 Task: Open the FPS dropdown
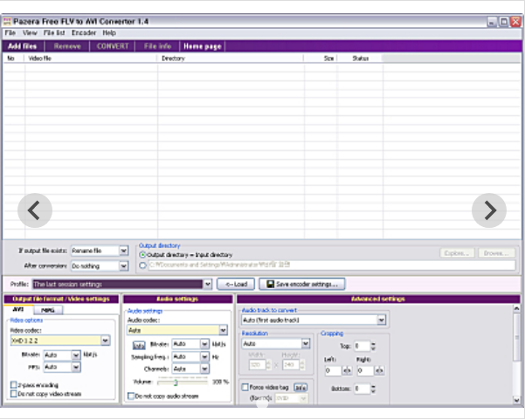pos(76,367)
